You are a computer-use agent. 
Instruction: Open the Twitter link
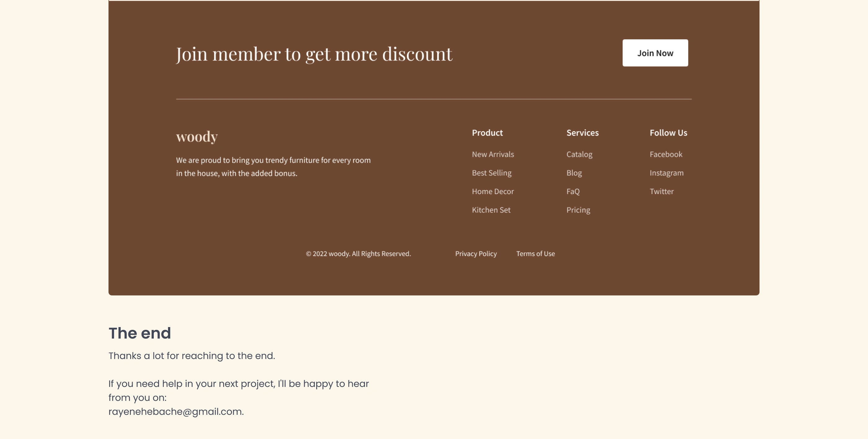point(662,191)
